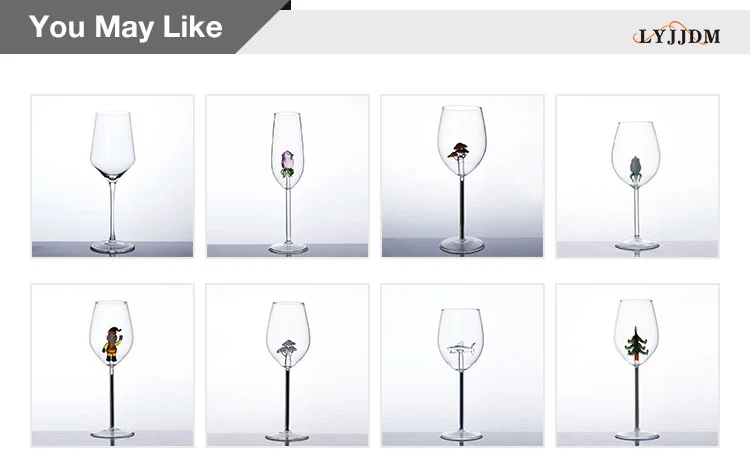The height and width of the screenshot is (472, 750).
Task: Click the pink rose figurine inside flute
Action: pos(287,164)
